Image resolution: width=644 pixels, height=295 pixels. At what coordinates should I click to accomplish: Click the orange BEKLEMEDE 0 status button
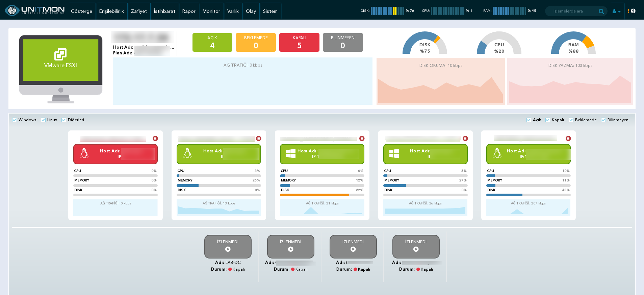[256, 42]
